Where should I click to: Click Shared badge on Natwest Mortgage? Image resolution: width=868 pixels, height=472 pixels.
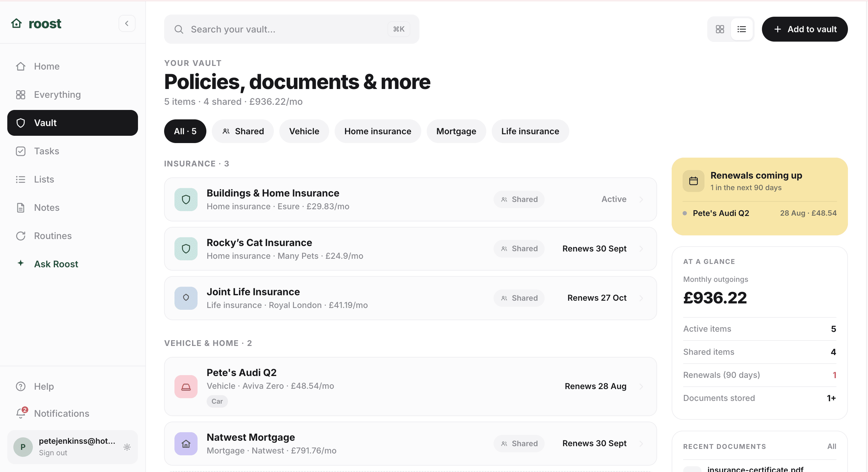pyautogui.click(x=519, y=443)
